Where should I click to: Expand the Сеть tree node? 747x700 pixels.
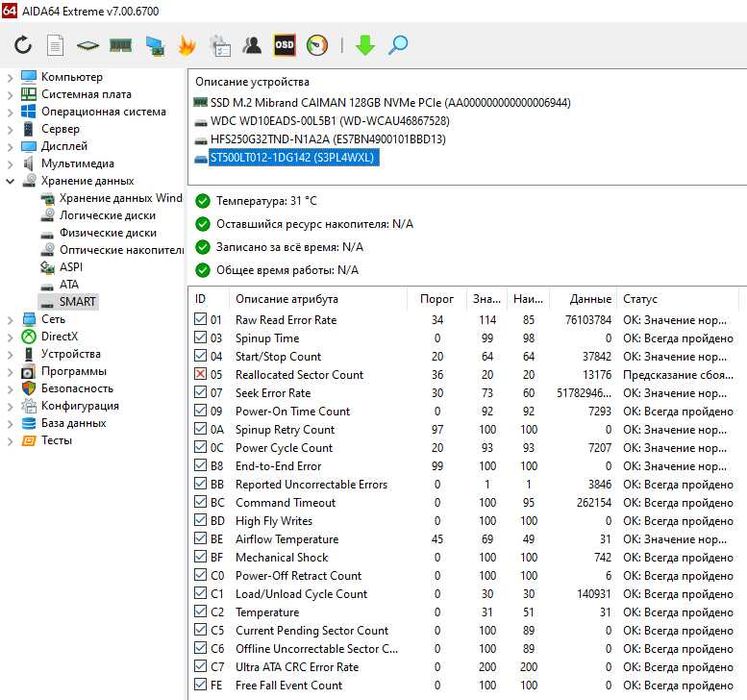coord(9,319)
